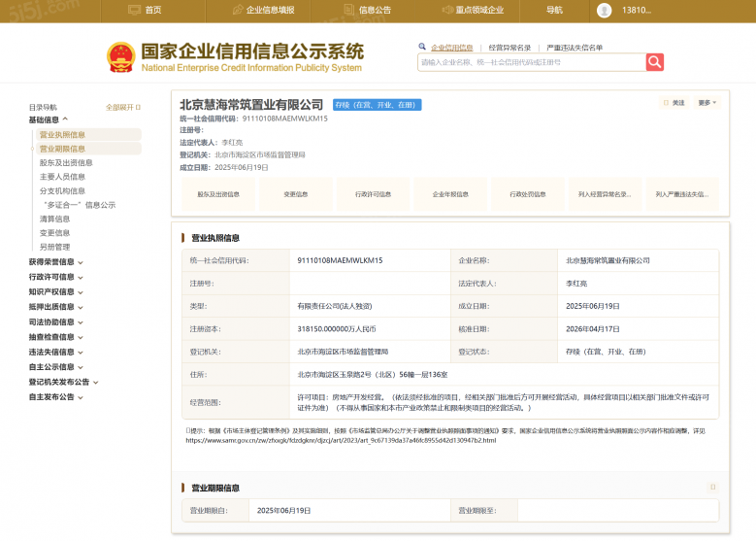The width and height of the screenshot is (756, 541).
Task: Select 变更信息 in sidebar tree
Action: coord(54,232)
